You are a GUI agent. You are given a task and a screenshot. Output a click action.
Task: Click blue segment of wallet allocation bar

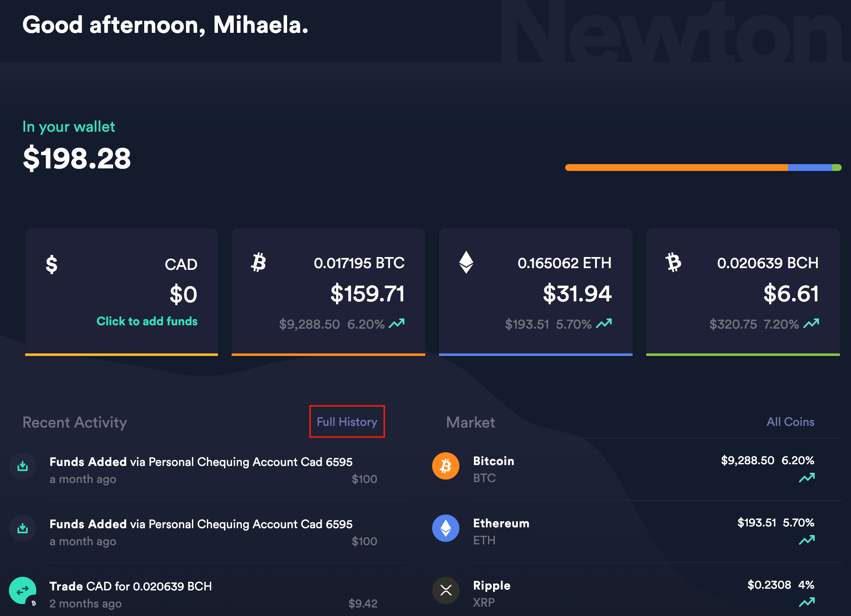810,168
